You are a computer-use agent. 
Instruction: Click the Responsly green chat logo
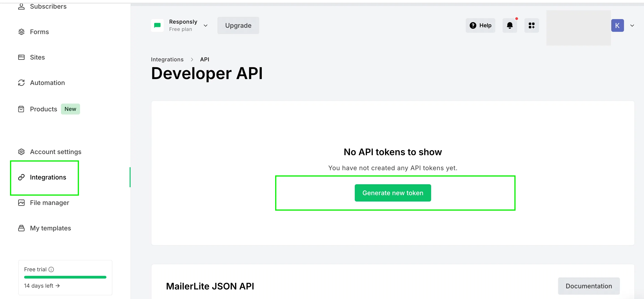tap(157, 25)
